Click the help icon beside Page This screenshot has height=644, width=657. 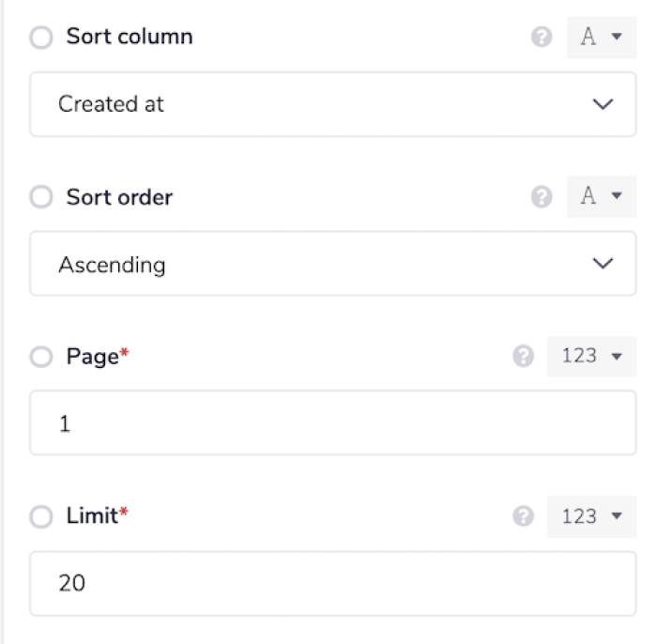point(523,357)
